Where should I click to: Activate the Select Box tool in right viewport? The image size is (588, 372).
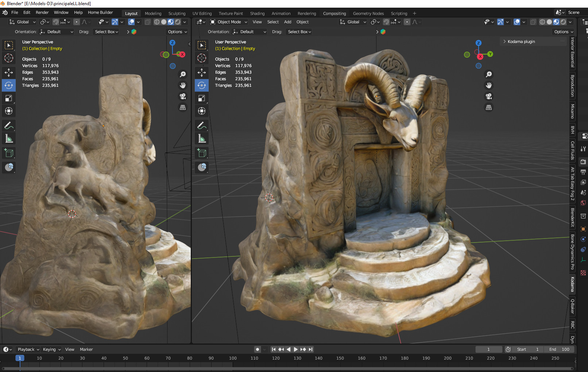tap(202, 45)
